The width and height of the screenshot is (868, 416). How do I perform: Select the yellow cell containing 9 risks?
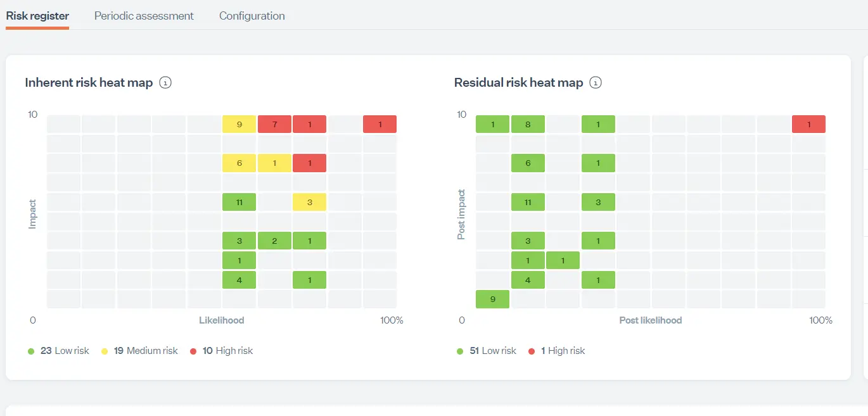click(x=239, y=123)
